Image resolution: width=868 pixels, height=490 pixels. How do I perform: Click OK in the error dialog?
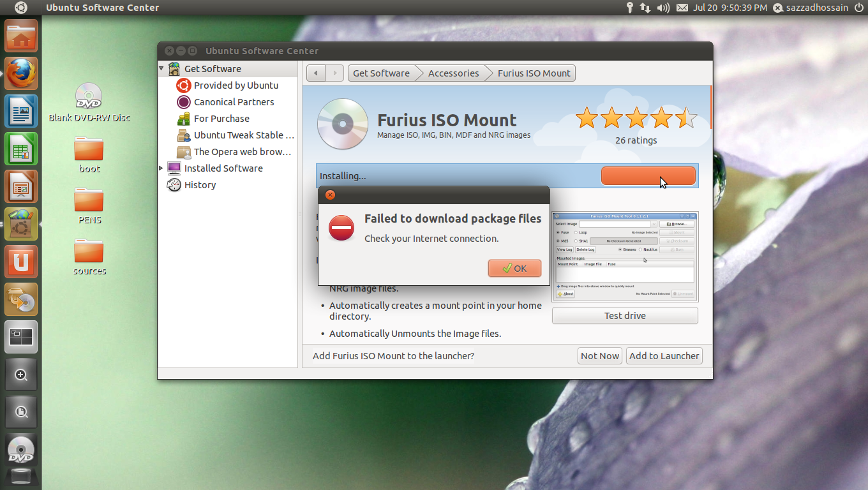click(x=514, y=269)
